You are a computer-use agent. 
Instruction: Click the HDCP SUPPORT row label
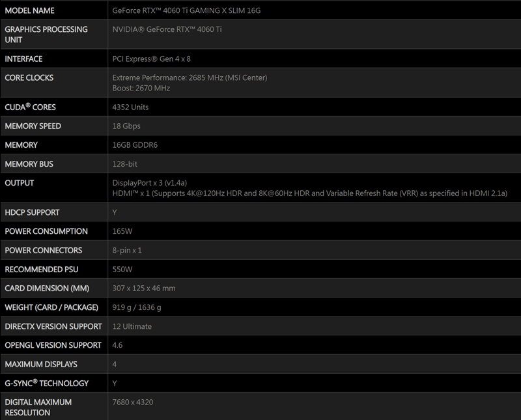click(32, 212)
